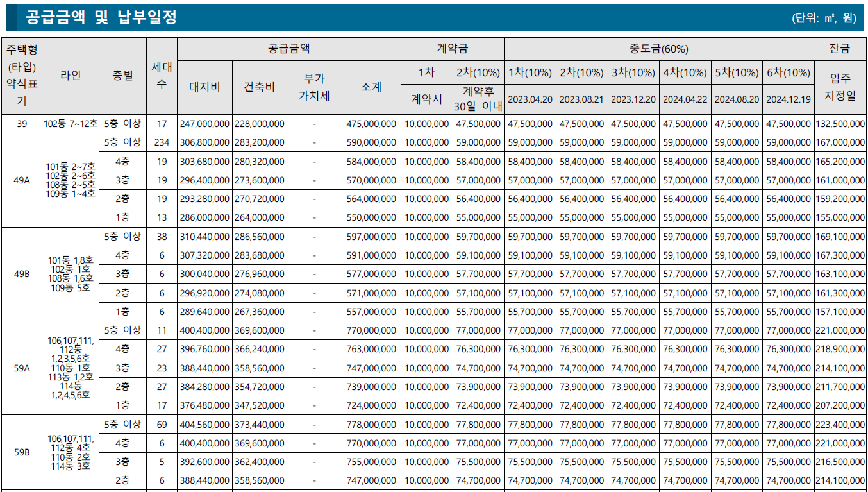The image size is (868, 492).
Task: Select the 입주 지정일 header cell
Action: 840,87
